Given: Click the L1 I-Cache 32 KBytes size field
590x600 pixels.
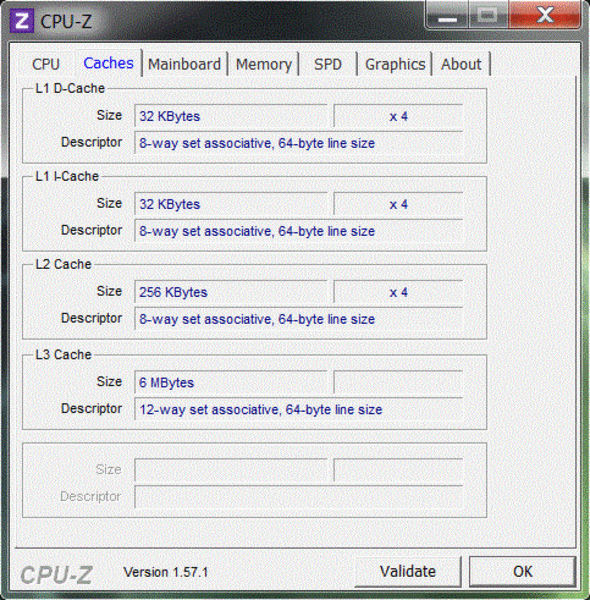Looking at the screenshot, I should (231, 204).
